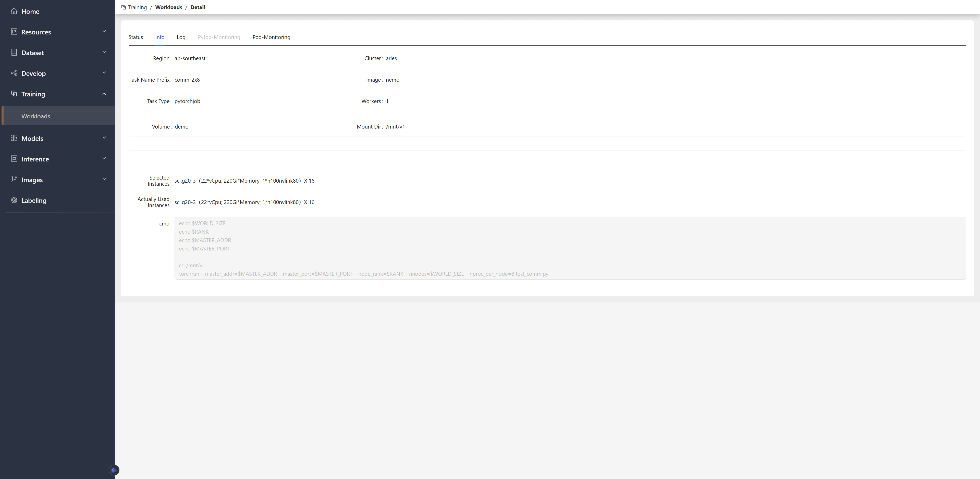
Task: Expand the Inference menu chevron
Action: click(x=104, y=159)
